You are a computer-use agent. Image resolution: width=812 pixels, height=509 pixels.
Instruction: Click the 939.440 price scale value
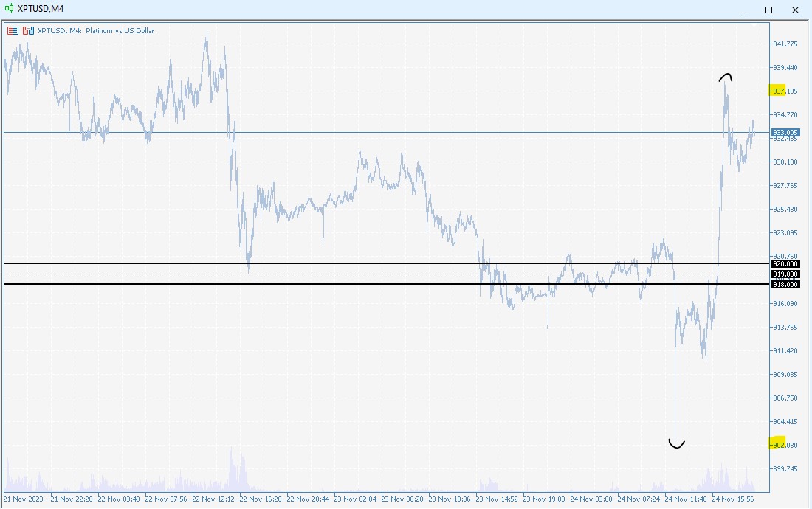[x=785, y=67]
